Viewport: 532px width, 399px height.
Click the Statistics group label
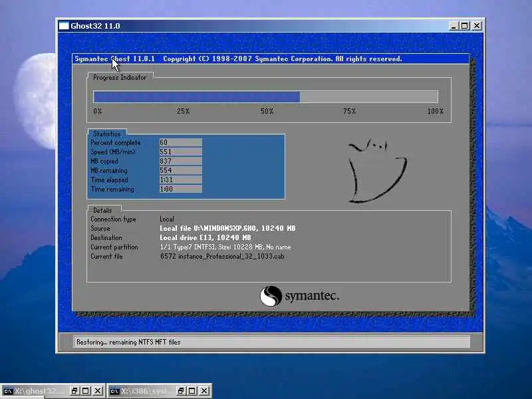(x=107, y=134)
